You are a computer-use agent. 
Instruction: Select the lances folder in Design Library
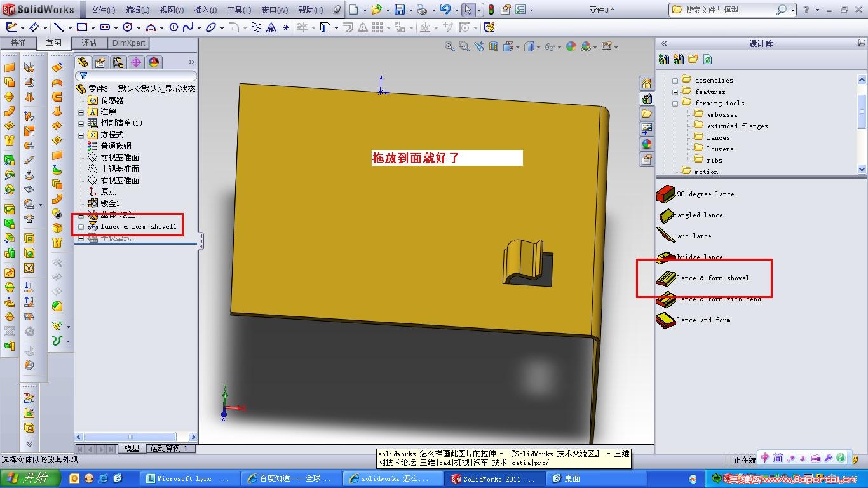tap(712, 137)
